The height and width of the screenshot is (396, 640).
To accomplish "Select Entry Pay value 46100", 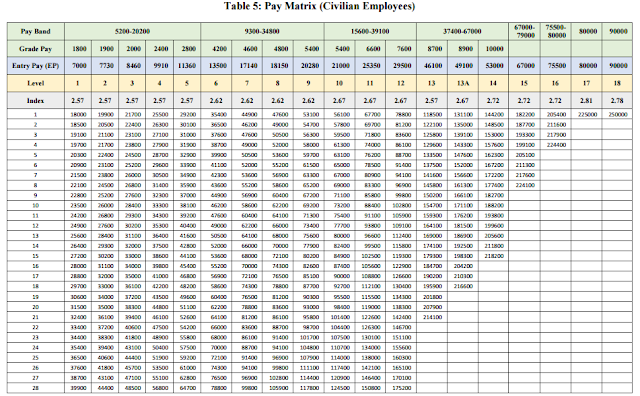I will click(x=433, y=66).
